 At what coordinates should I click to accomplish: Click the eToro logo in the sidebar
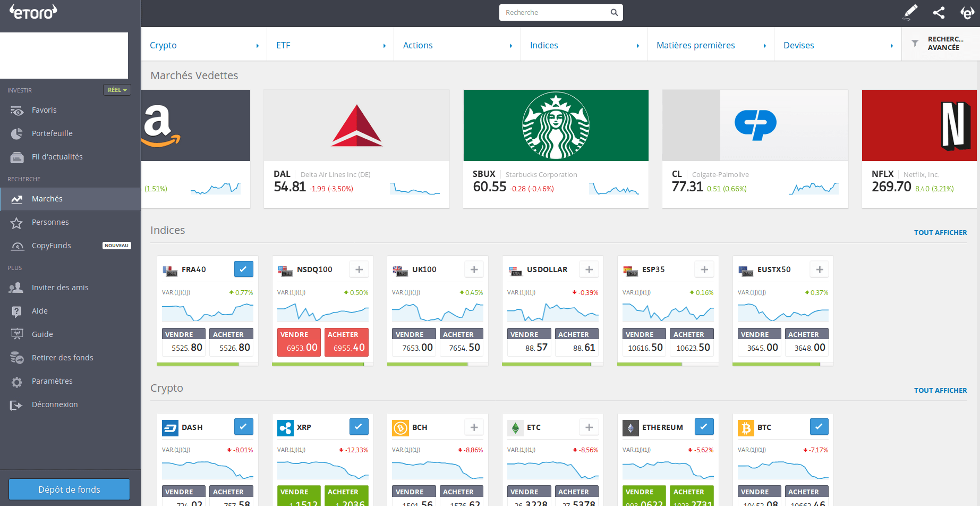coord(33,12)
